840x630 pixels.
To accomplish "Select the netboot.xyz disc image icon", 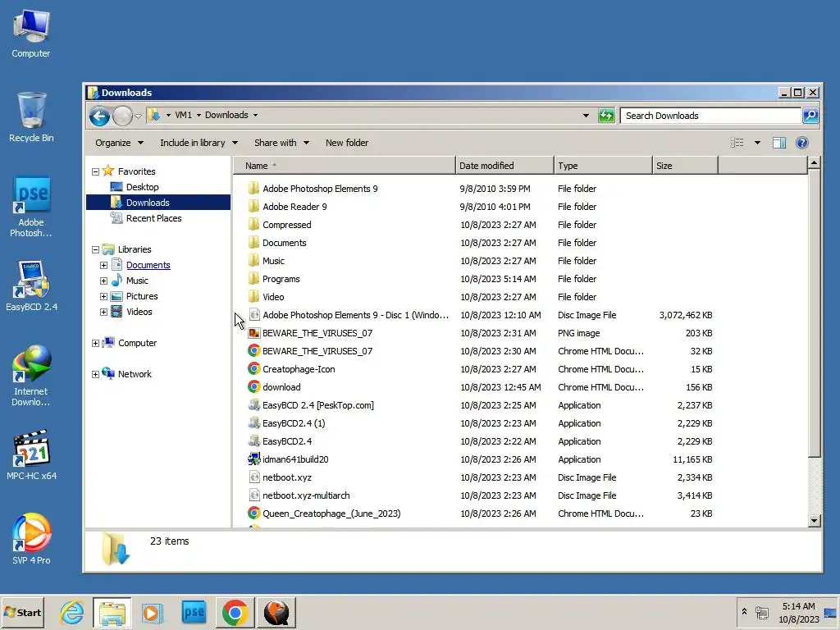I will (254, 477).
